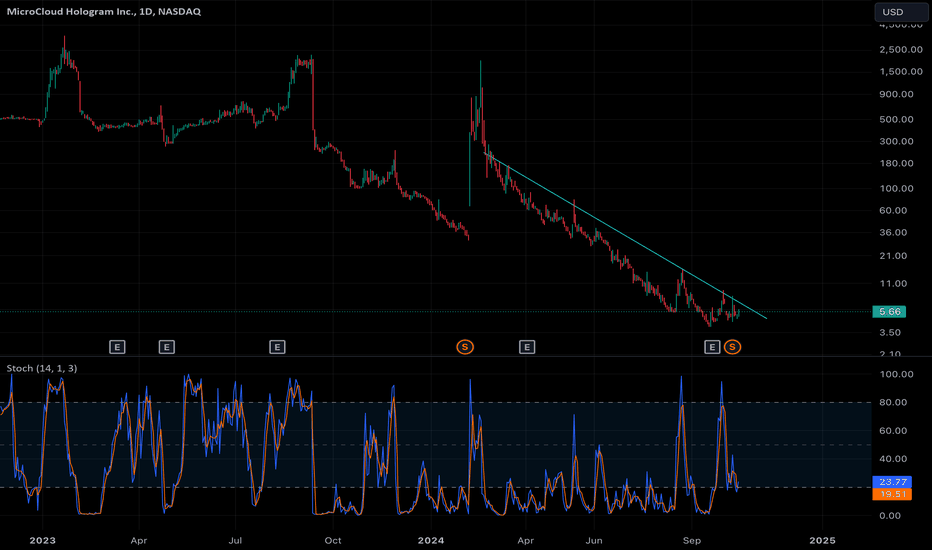Open the USD currency selector

900,12
